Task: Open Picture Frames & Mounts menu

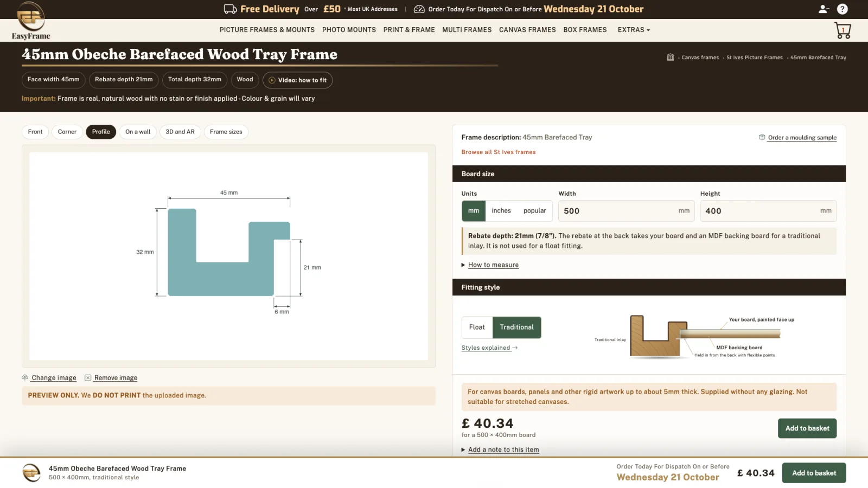Action: pyautogui.click(x=267, y=30)
